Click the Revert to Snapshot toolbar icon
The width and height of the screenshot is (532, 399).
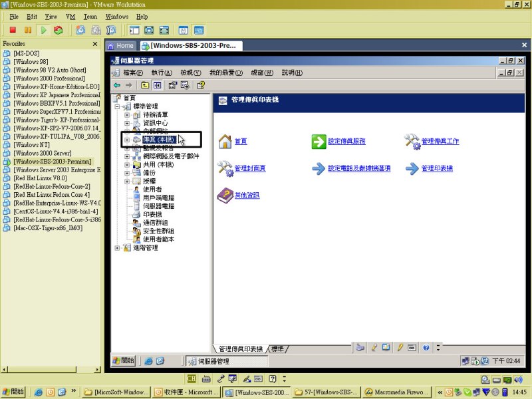coord(96,30)
